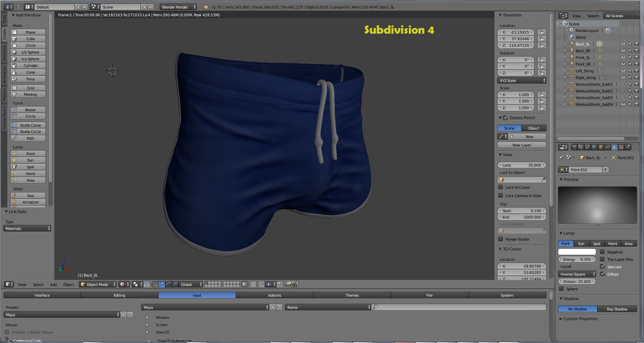Switch to the Add-ons preferences tab
644x343 pixels.
coord(274,295)
